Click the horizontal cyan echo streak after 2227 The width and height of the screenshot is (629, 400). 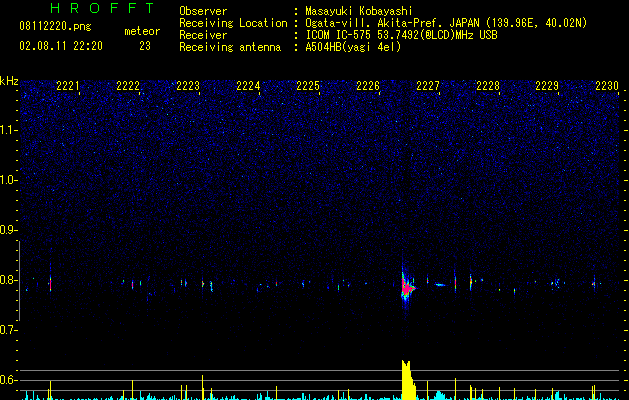pos(440,284)
